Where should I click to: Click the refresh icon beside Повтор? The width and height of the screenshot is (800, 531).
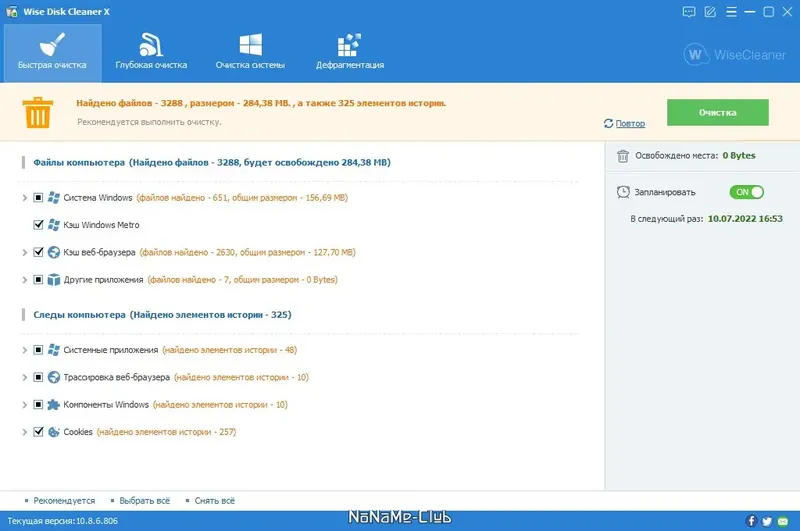(x=608, y=123)
